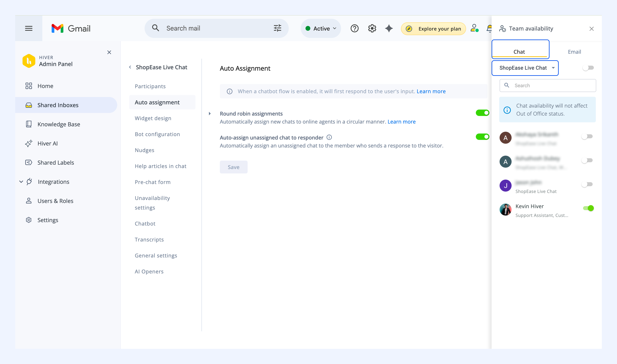Open team availability user icon in header
Viewport: 617px width, 364px height.
(474, 28)
